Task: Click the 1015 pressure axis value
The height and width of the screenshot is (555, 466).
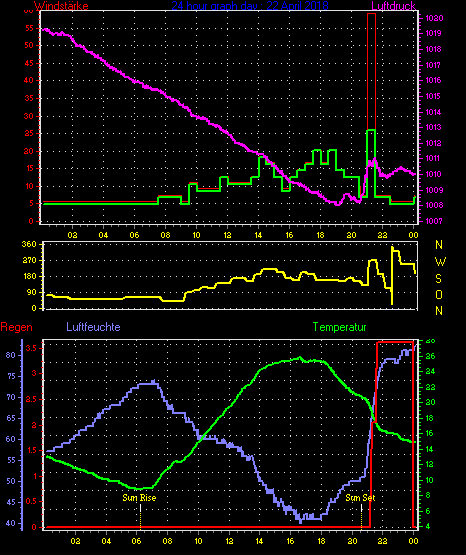Action: [433, 96]
